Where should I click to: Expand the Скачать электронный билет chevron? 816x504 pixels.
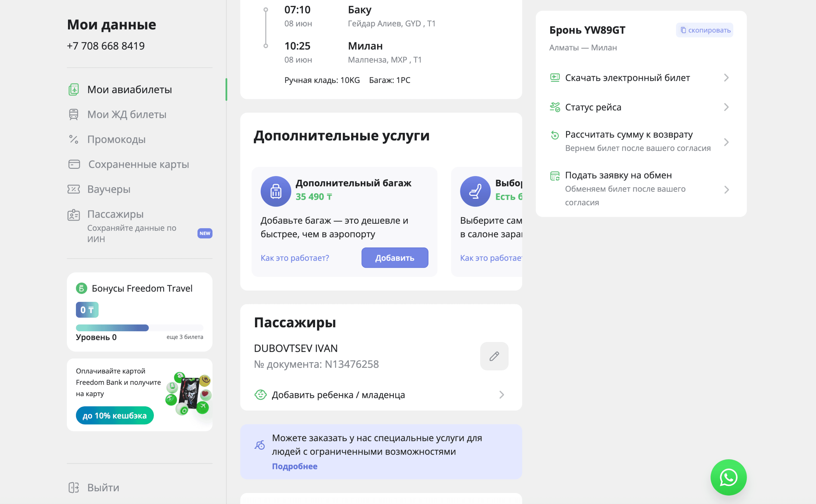click(726, 78)
